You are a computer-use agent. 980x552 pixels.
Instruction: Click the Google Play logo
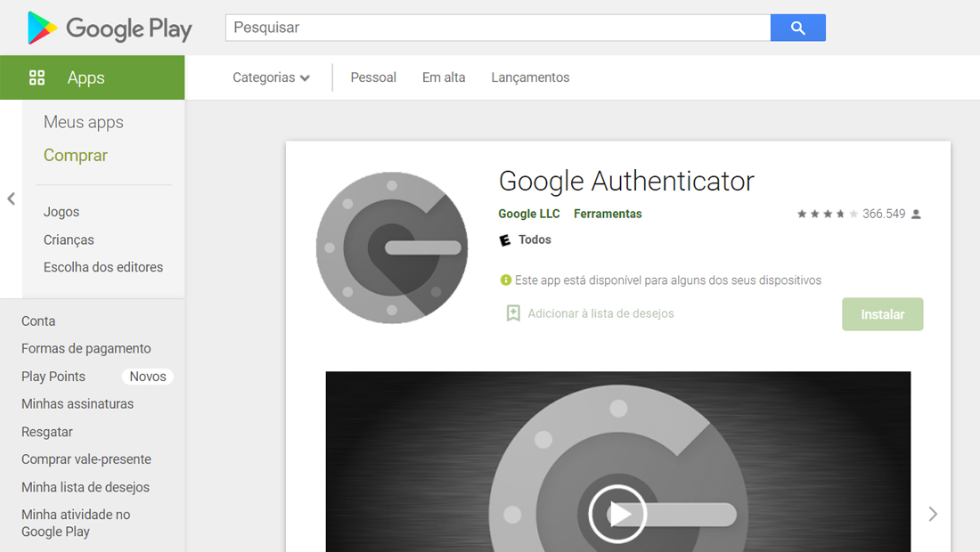coord(109,28)
